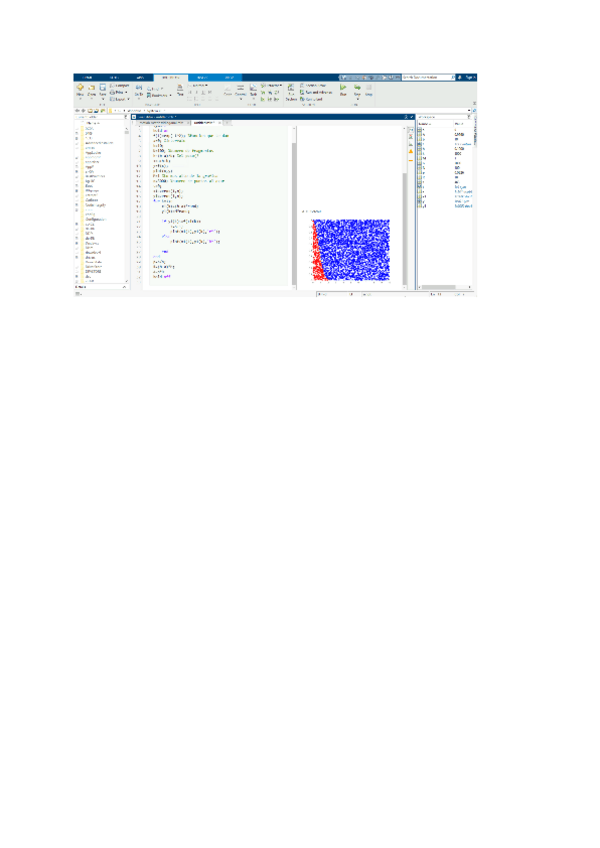Toggle bold formatting in the ribbon

point(190,92)
